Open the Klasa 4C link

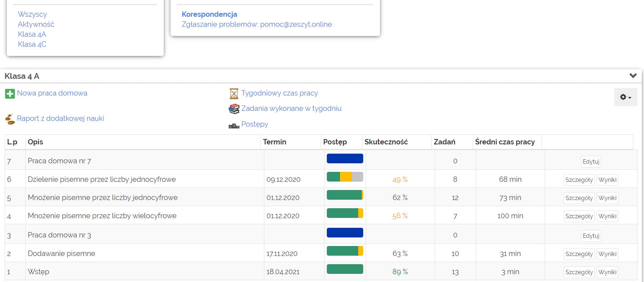32,44
